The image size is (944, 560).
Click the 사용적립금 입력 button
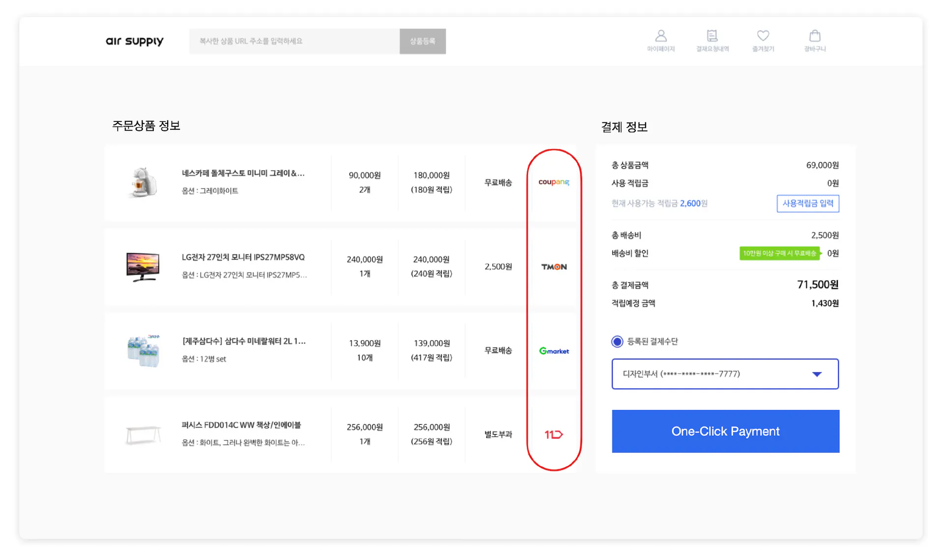[x=808, y=203]
